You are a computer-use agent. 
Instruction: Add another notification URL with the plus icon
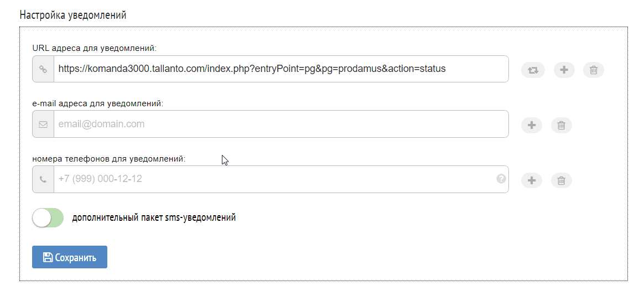564,70
